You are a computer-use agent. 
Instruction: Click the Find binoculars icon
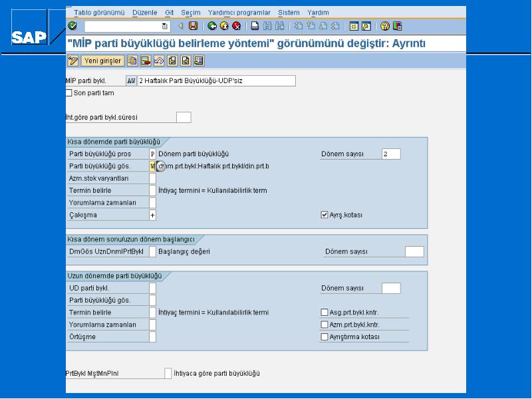click(x=267, y=26)
